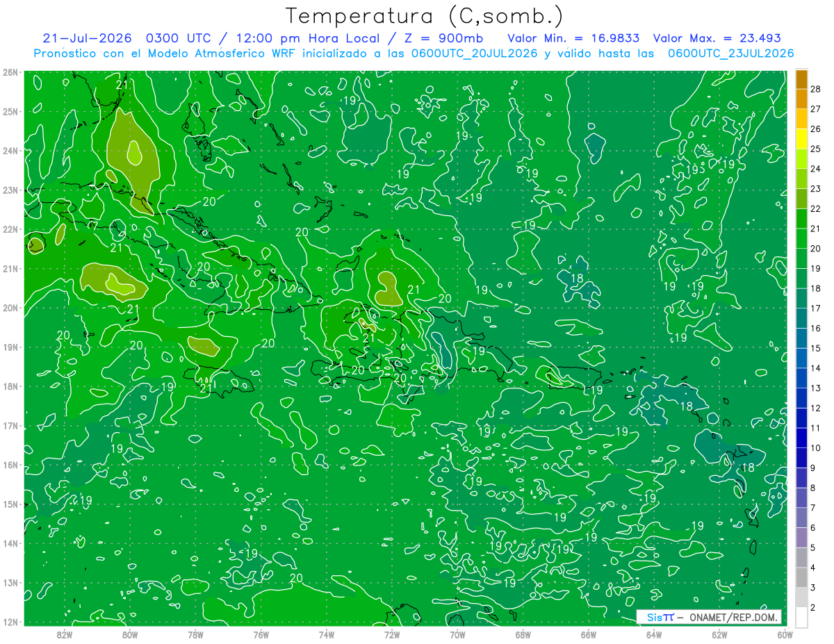This screenshot has height=644, width=834.
Task: Click the 25N latitude axis label
Action: [10, 111]
